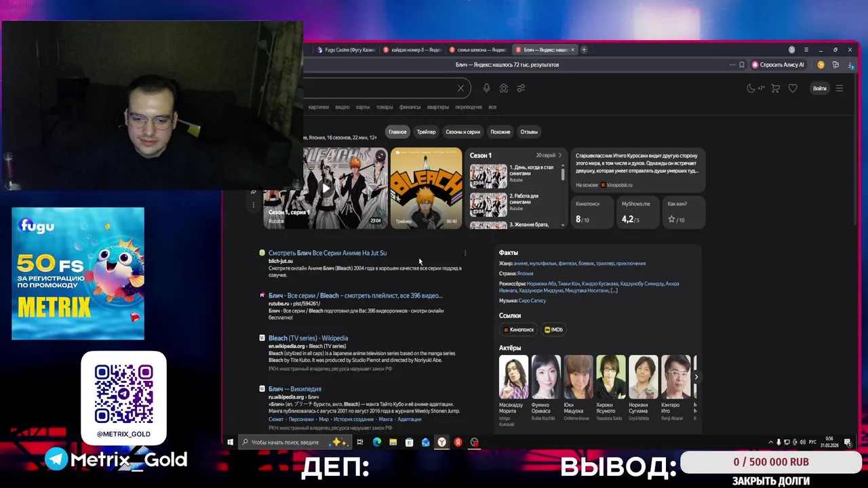Open the Mail app on the taskbar
868x488 pixels.
426,442
